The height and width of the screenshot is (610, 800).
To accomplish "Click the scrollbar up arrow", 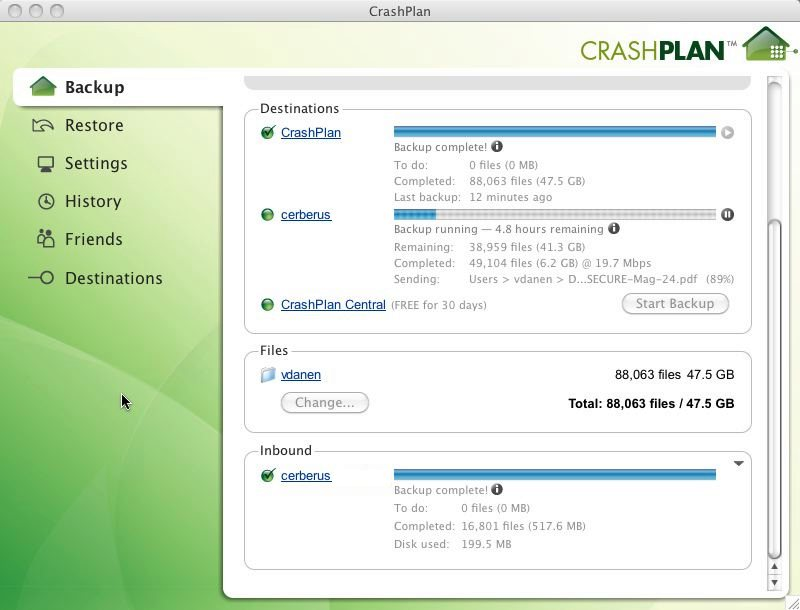I will tap(774, 567).
